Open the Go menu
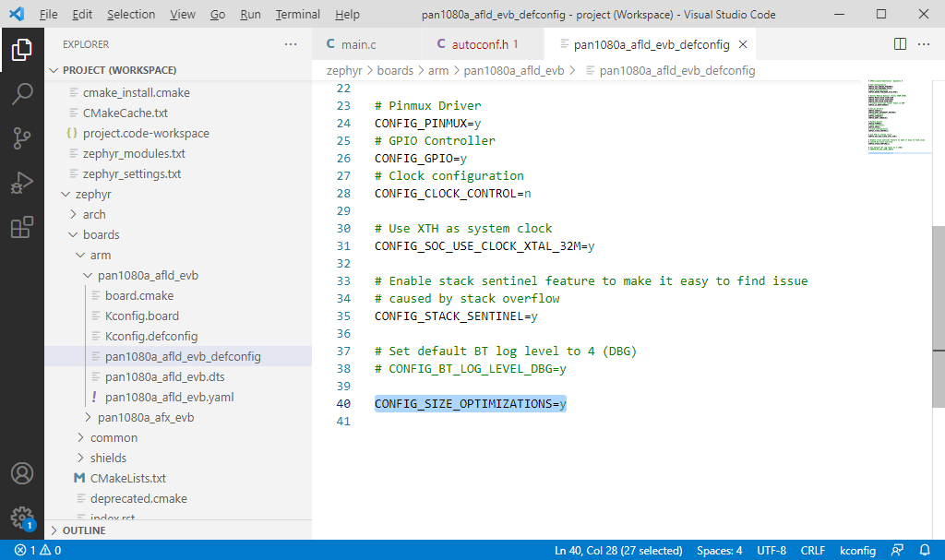 (x=218, y=15)
